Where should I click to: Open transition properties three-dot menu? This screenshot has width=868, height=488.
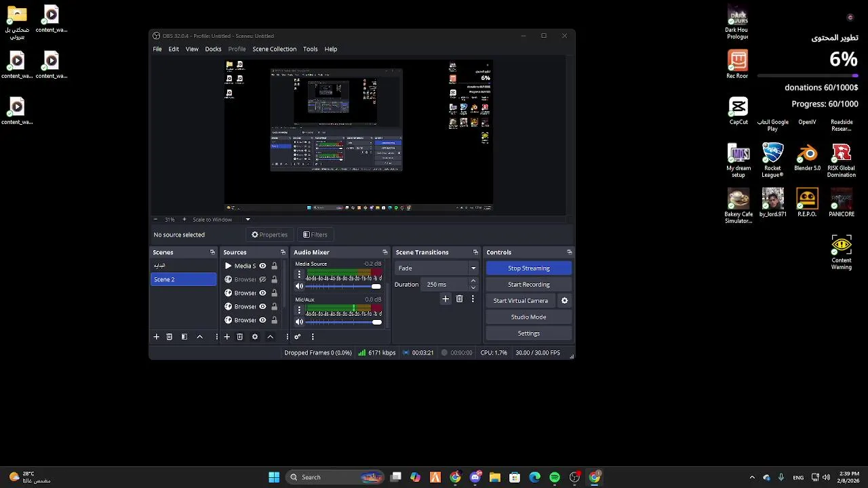click(473, 299)
